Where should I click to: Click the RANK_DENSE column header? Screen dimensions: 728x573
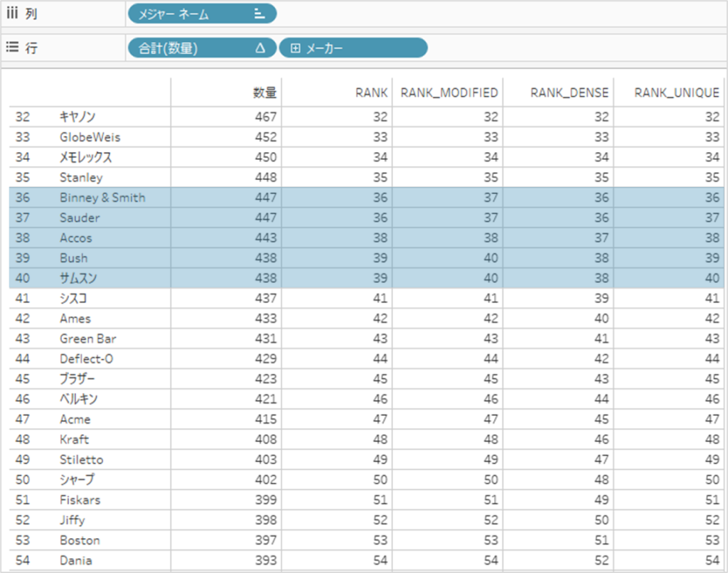(x=569, y=93)
